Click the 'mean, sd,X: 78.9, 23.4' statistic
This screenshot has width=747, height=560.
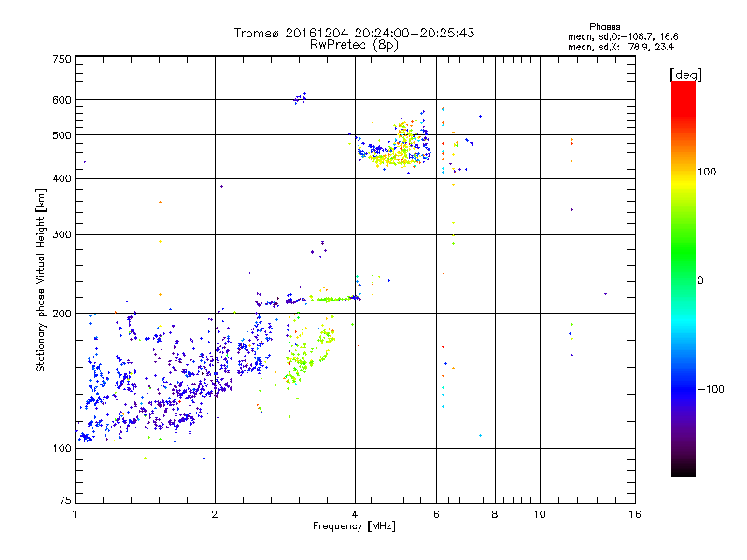coord(621,47)
